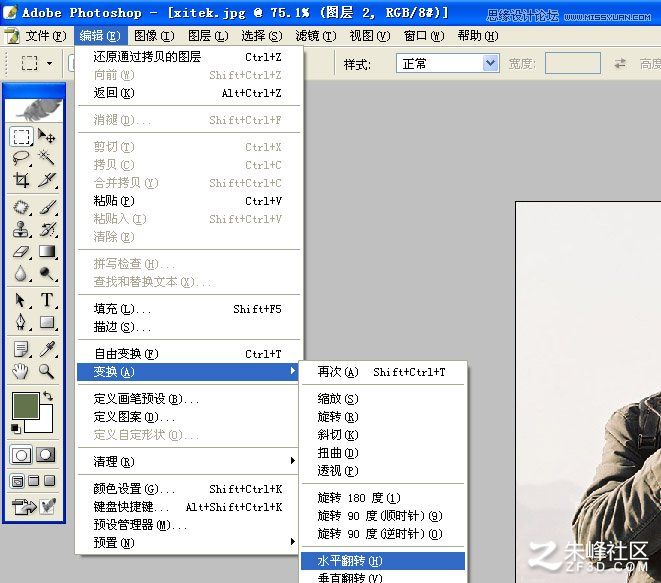661x583 pixels.
Task: Select the Eraser tool
Action: [21, 252]
